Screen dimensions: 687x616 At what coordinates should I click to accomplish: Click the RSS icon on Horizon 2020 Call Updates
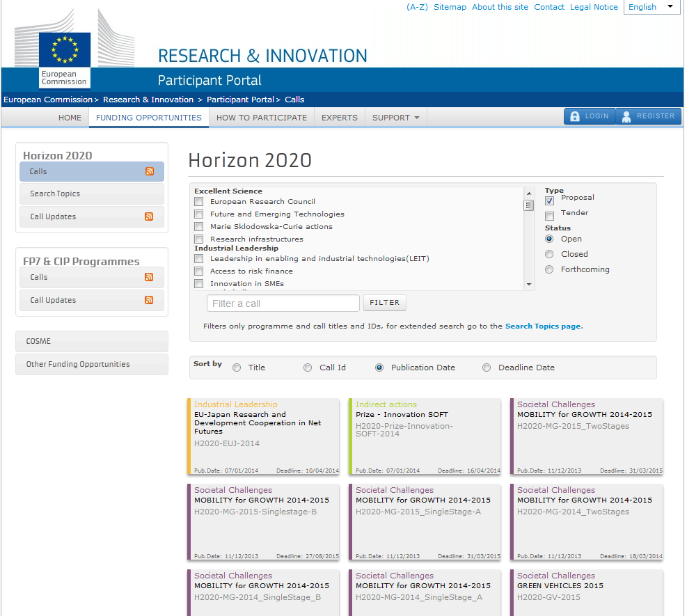(x=149, y=216)
